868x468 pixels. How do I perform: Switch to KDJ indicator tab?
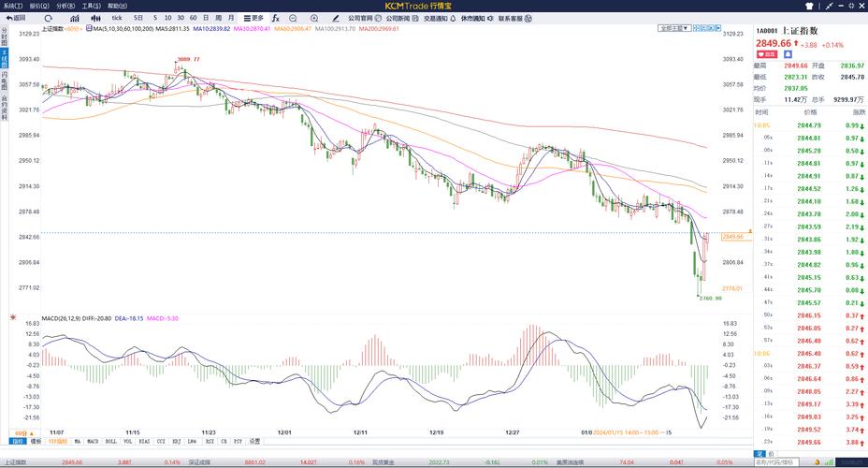point(177,442)
